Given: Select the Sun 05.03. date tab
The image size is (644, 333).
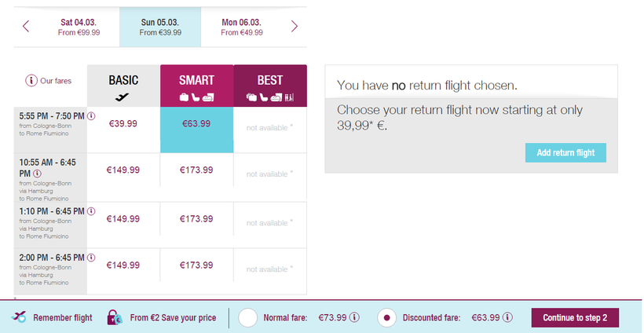Looking at the screenshot, I should pos(159,27).
